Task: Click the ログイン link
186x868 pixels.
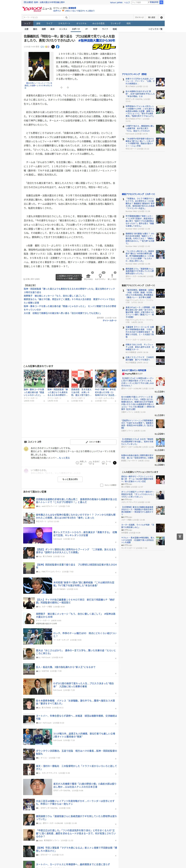Action: tap(57, 11)
